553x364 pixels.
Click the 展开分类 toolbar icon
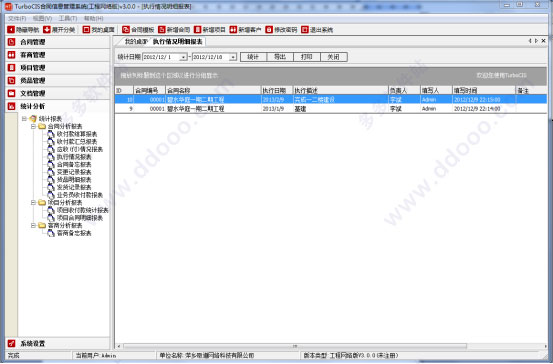click(x=47, y=30)
